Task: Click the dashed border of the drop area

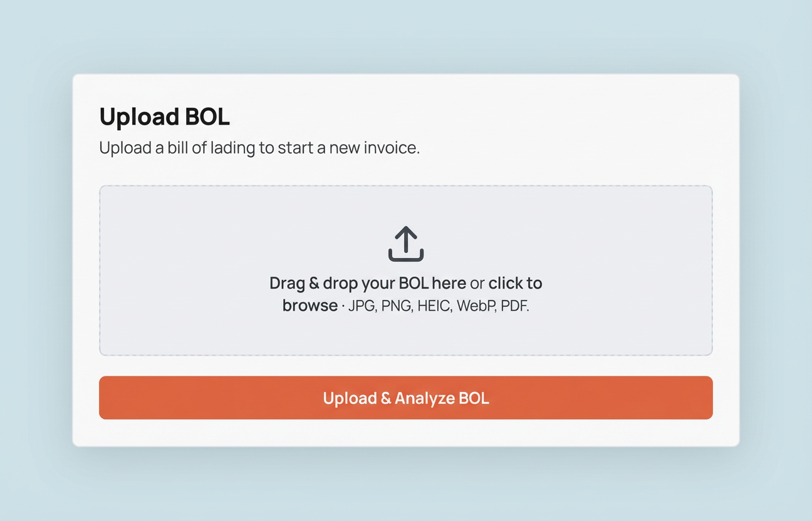Action: pos(406,185)
